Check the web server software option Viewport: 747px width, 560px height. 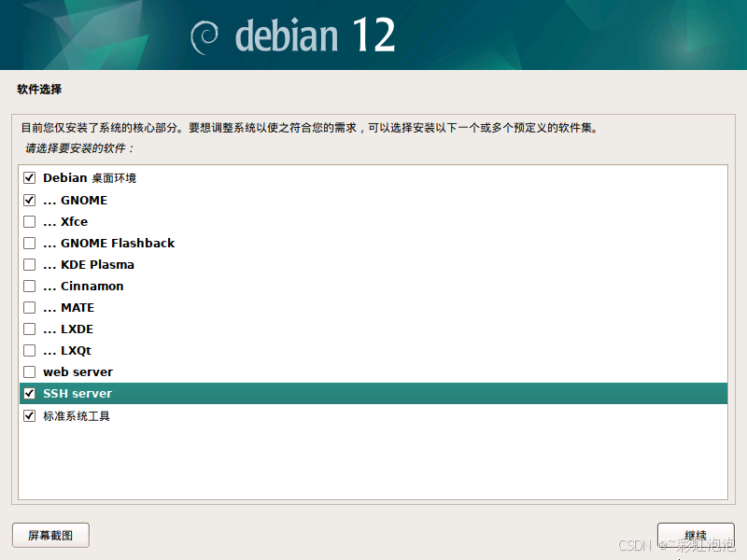(x=29, y=371)
